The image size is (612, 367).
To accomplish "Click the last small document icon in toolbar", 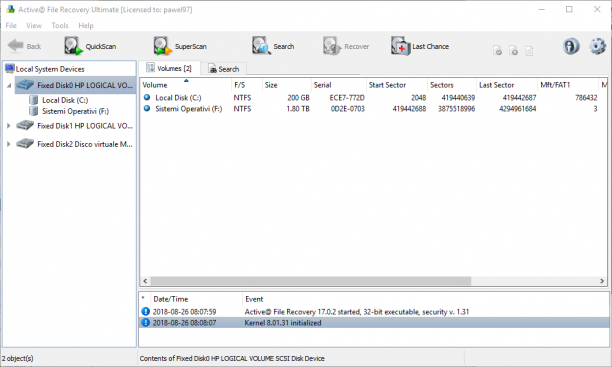I will pyautogui.click(x=529, y=50).
